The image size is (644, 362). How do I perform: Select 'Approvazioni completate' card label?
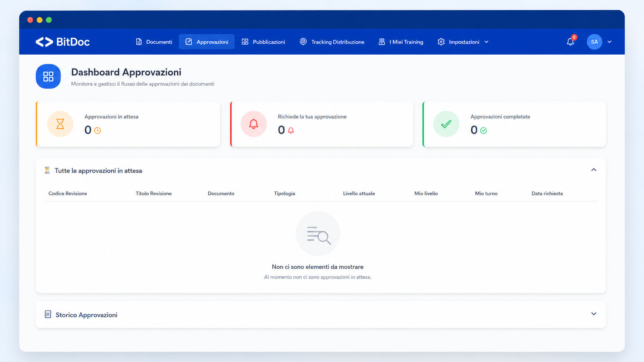pos(500,117)
